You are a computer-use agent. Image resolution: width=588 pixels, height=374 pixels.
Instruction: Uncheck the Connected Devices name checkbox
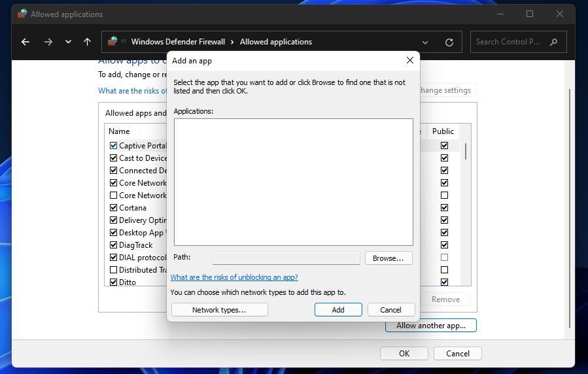coord(113,170)
